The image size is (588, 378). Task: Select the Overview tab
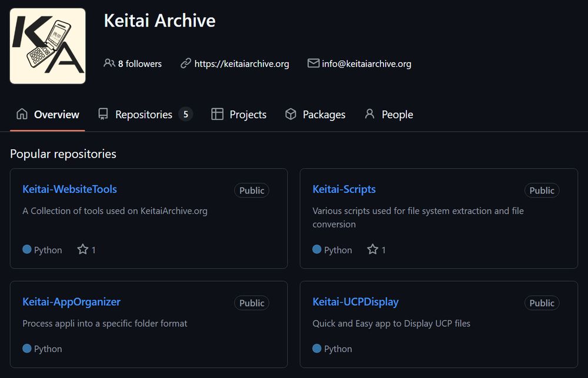(x=48, y=115)
